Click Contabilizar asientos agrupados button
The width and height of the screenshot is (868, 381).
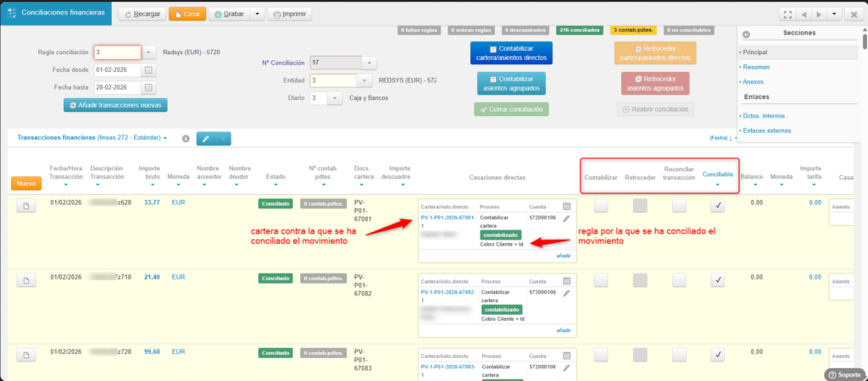coord(510,83)
